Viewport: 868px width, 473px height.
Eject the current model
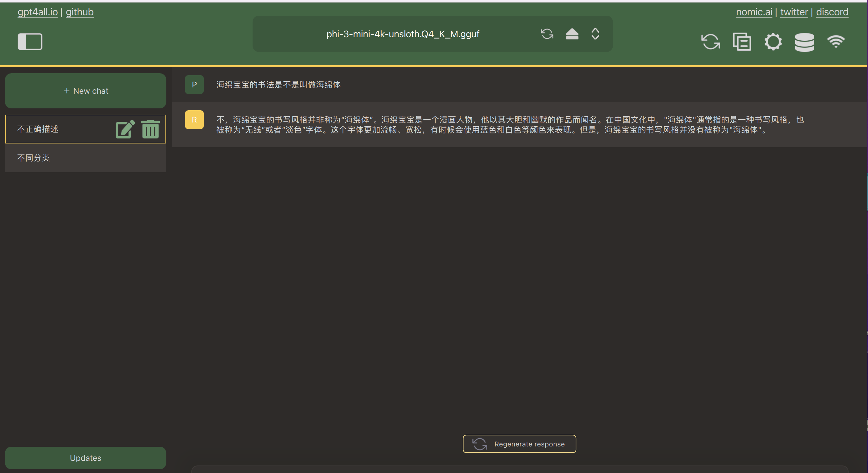(572, 34)
